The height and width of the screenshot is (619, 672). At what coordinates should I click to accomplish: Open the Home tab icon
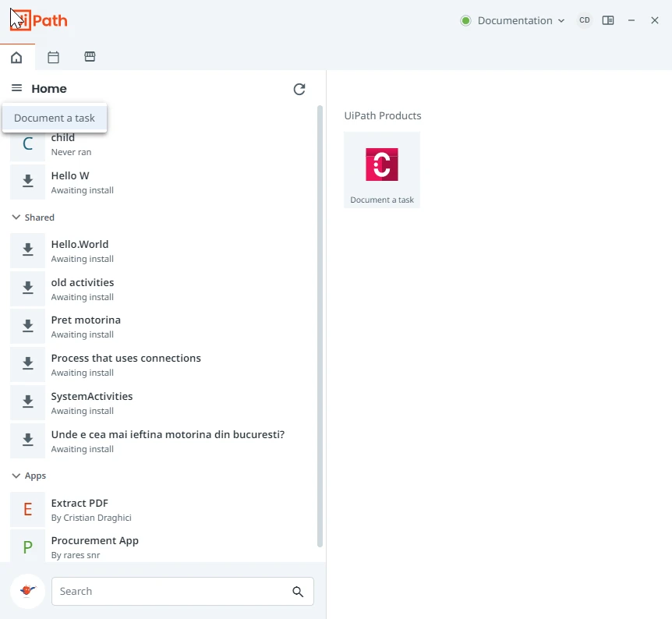click(16, 57)
